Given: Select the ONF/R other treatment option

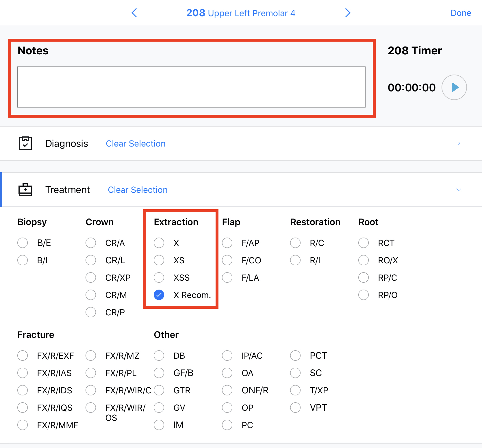Looking at the screenshot, I should click(x=227, y=390).
